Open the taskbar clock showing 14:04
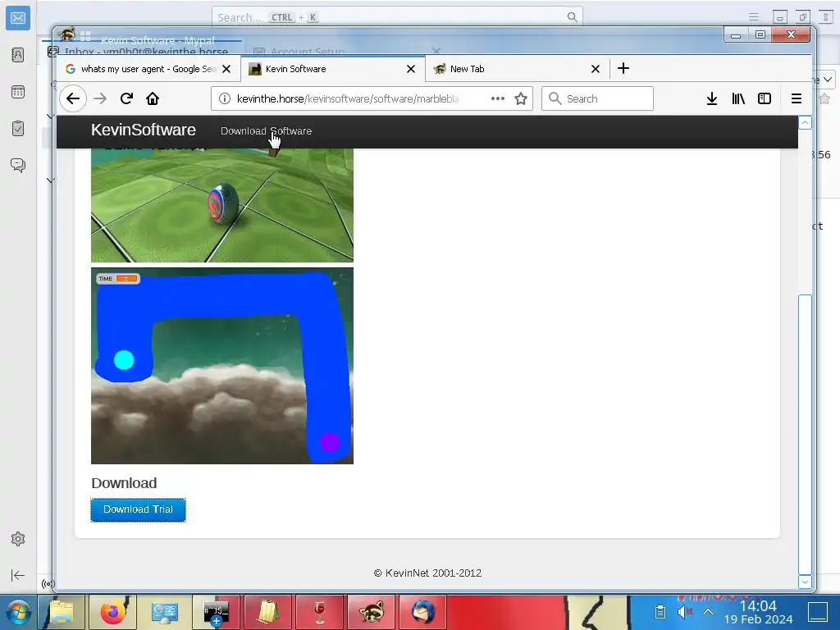Viewport: 840px width, 630px height. 758,612
